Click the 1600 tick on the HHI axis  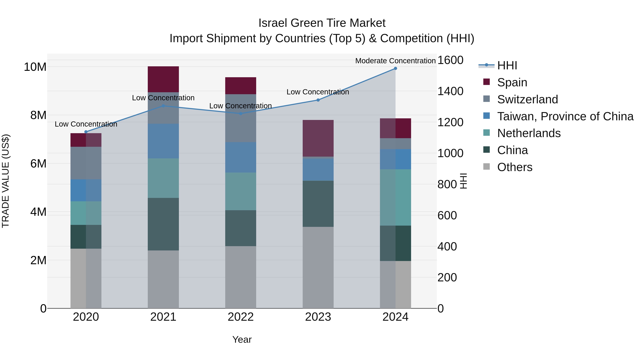450,60
